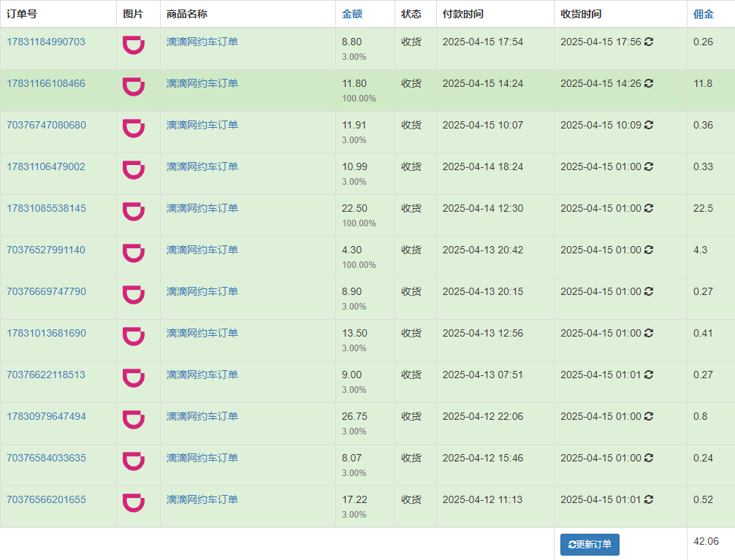735x560 pixels.
Task: Click refresh icon for order 70376584033635
Action: [649, 458]
